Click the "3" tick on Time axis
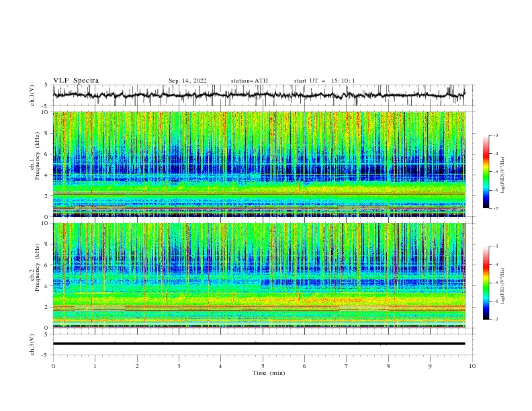Viewport: 532px width, 411px height. click(179, 366)
